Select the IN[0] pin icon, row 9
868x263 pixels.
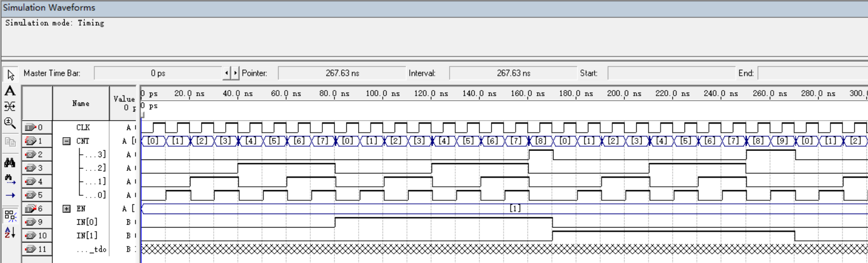click(x=31, y=222)
